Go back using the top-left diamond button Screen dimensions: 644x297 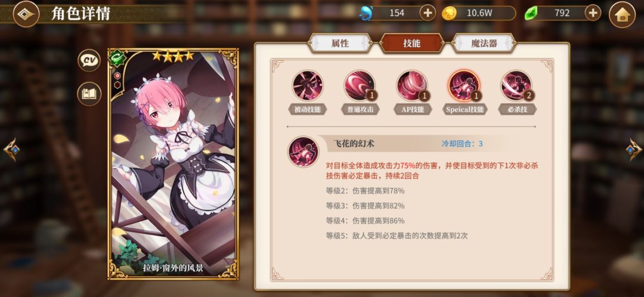[x=26, y=14]
